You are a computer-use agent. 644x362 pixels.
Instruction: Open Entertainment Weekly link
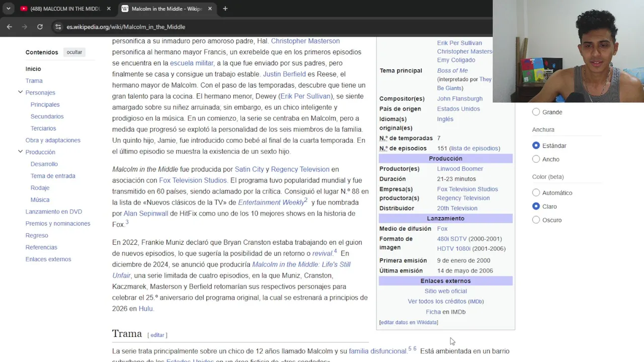271,203
